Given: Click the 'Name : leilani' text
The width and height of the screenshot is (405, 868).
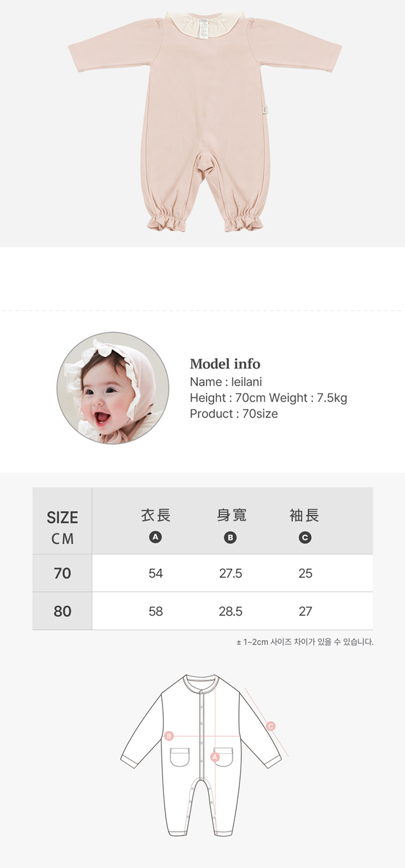Looking at the screenshot, I should 226,382.
